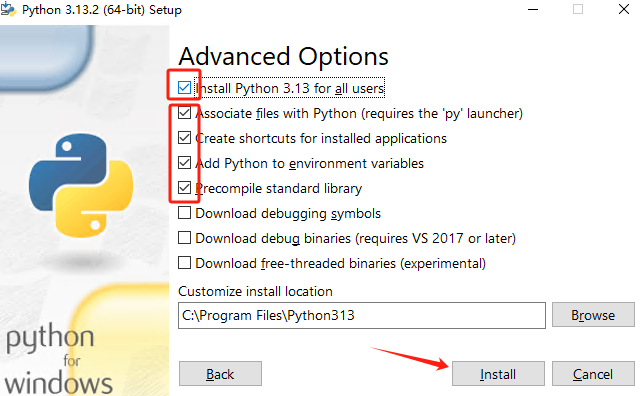Screen dimensions: 640x396
Task: Enable Download debugging symbols checkbox
Action: (184, 213)
